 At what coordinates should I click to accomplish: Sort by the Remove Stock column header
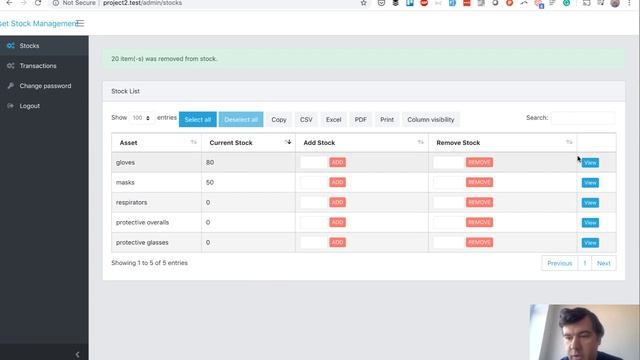tap(502, 142)
